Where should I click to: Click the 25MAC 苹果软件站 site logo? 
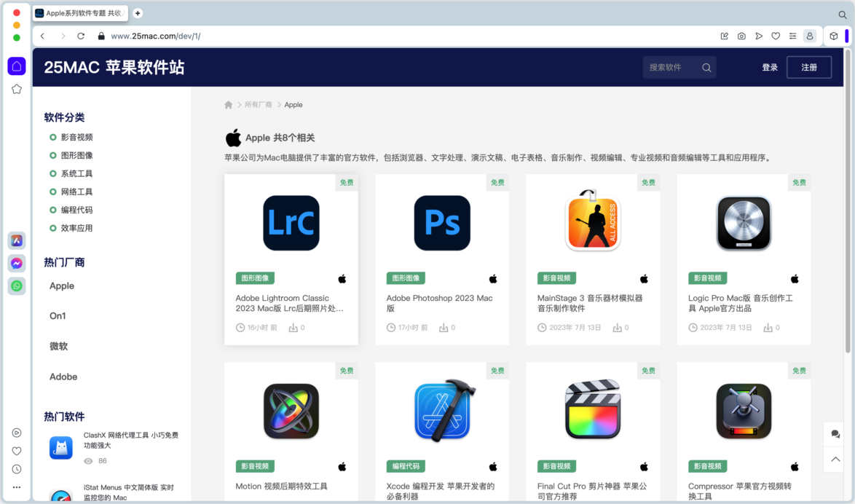pos(114,67)
